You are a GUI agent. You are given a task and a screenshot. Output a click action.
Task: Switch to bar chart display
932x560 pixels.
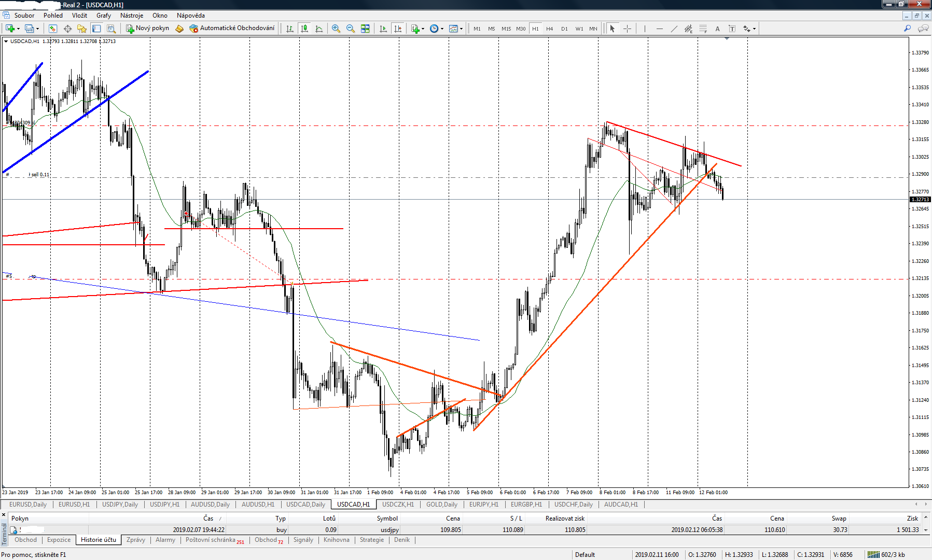[290, 29]
